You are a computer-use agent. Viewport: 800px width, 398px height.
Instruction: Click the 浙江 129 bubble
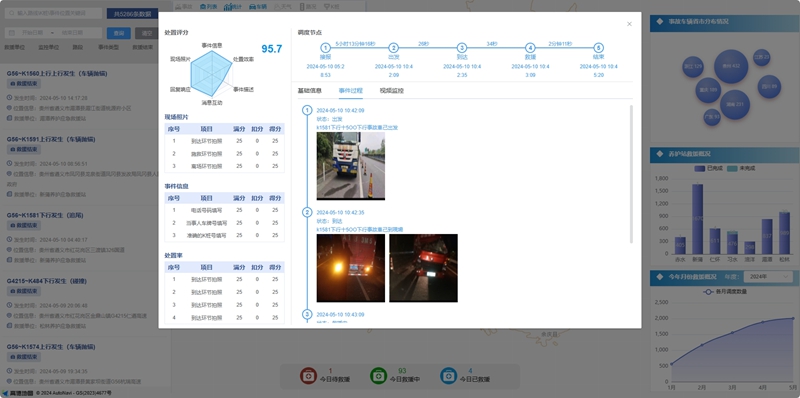(693, 66)
